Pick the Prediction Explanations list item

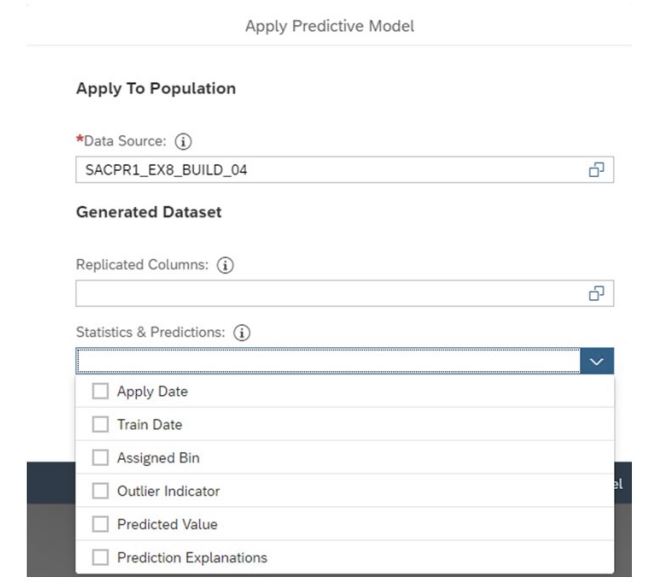192,557
